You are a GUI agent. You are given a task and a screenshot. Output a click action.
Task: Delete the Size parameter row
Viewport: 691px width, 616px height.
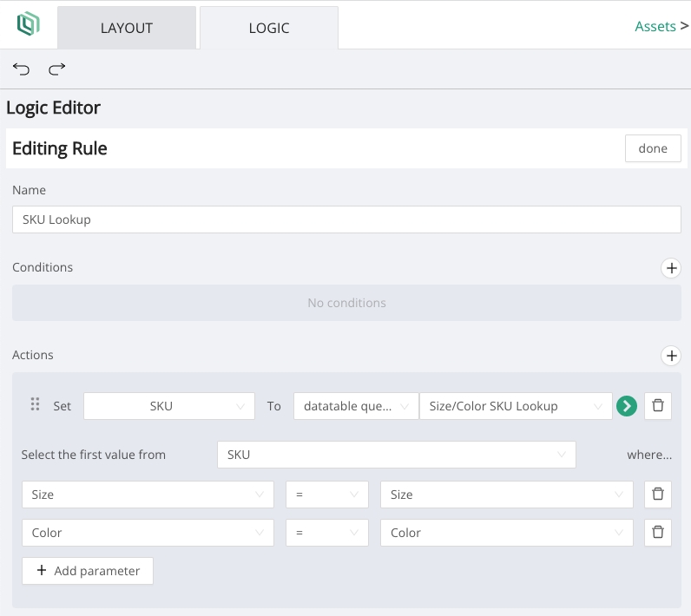click(x=658, y=495)
